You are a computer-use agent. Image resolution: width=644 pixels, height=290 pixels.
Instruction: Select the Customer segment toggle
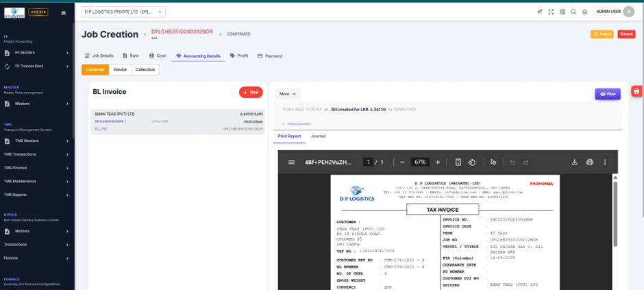[x=95, y=69]
